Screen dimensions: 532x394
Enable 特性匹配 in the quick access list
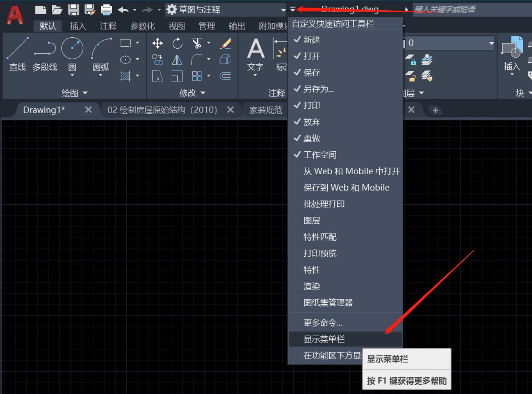pos(320,237)
